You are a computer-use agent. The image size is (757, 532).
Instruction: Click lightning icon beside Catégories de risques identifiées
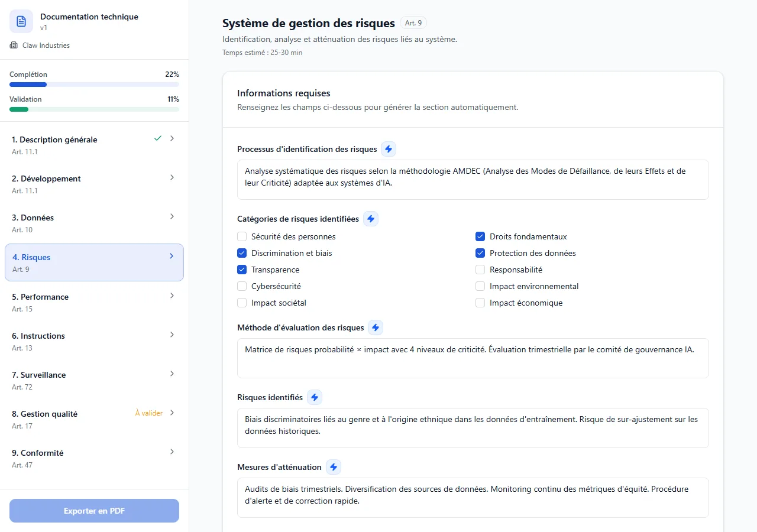click(x=371, y=219)
